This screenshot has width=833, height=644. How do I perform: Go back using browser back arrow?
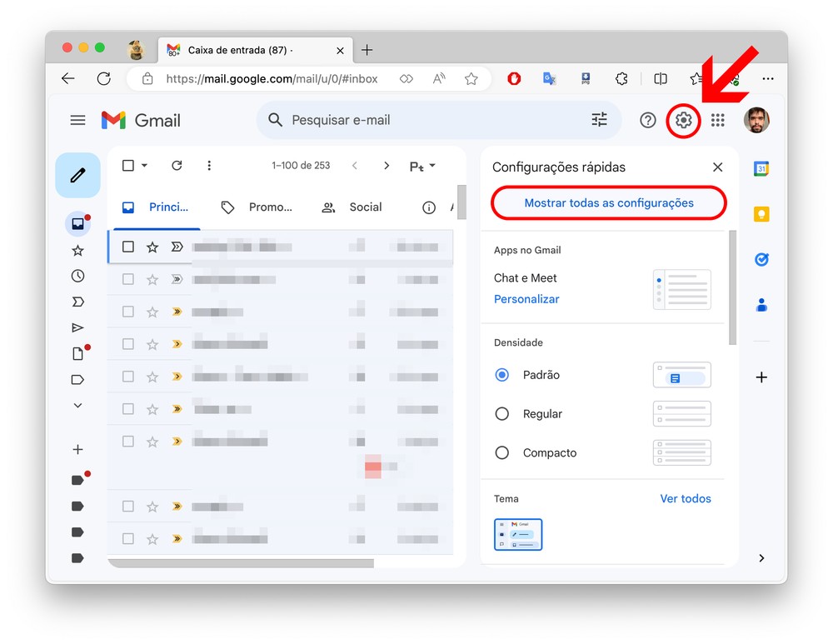pos(68,78)
